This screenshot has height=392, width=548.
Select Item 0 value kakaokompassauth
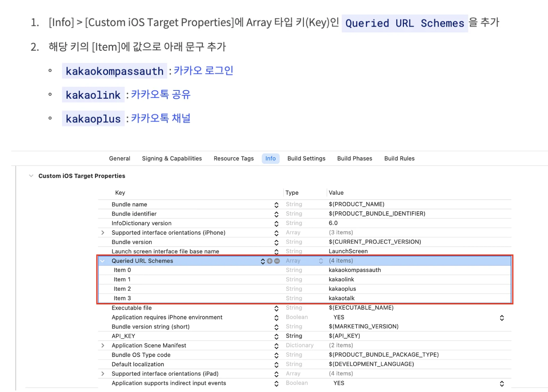click(x=355, y=270)
